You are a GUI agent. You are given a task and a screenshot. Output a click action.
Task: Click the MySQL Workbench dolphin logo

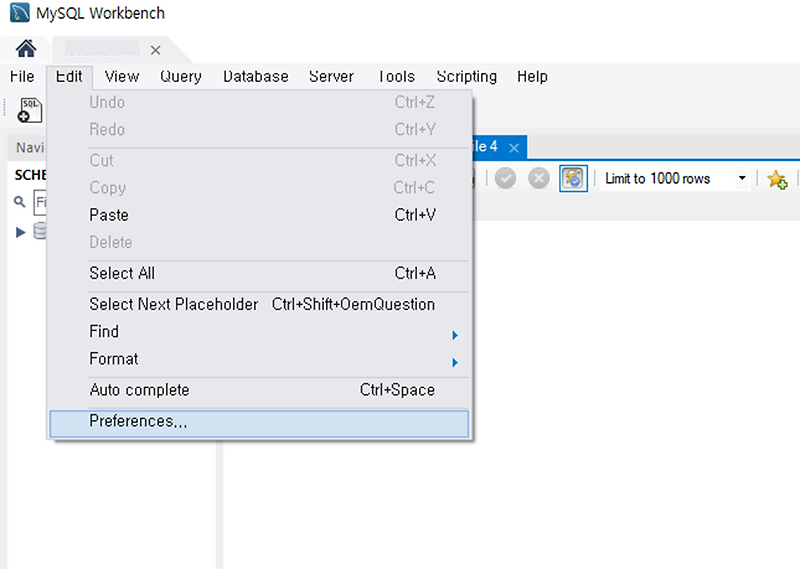point(19,13)
